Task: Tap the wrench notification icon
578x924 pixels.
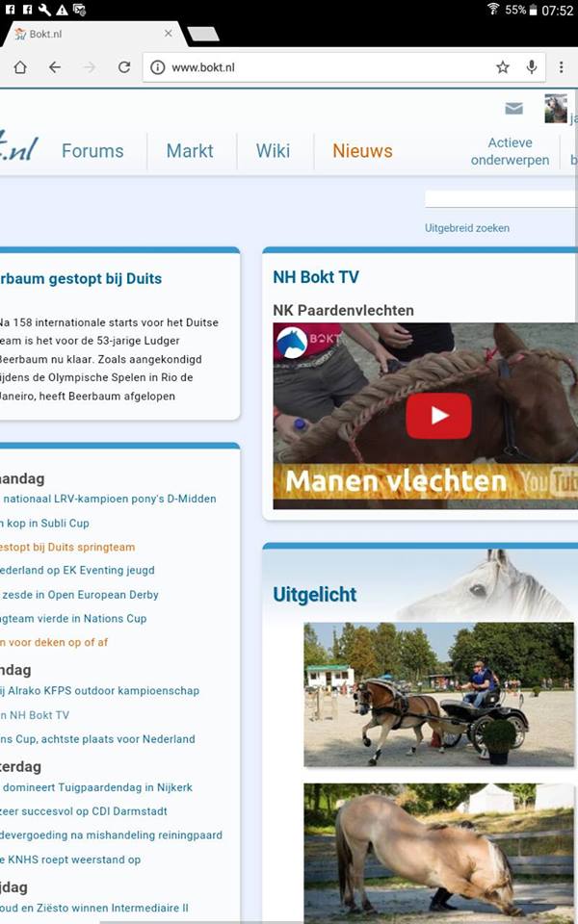Action: (44, 10)
